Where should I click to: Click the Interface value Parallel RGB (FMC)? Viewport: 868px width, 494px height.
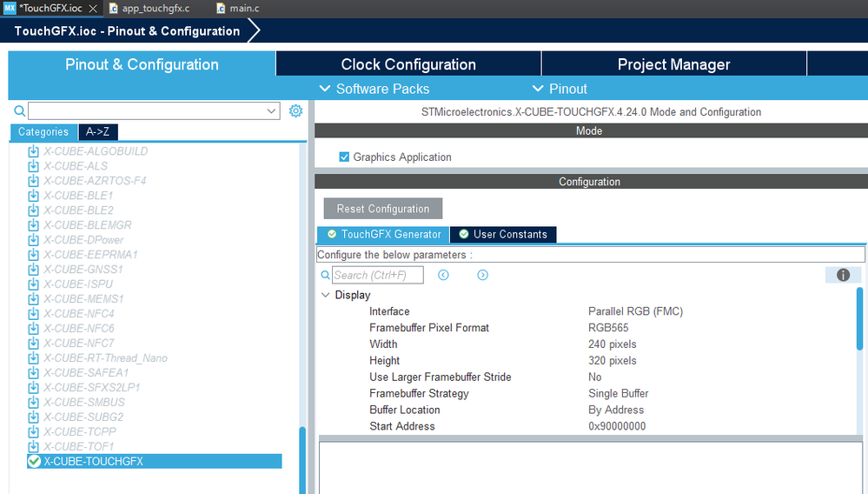tap(635, 311)
